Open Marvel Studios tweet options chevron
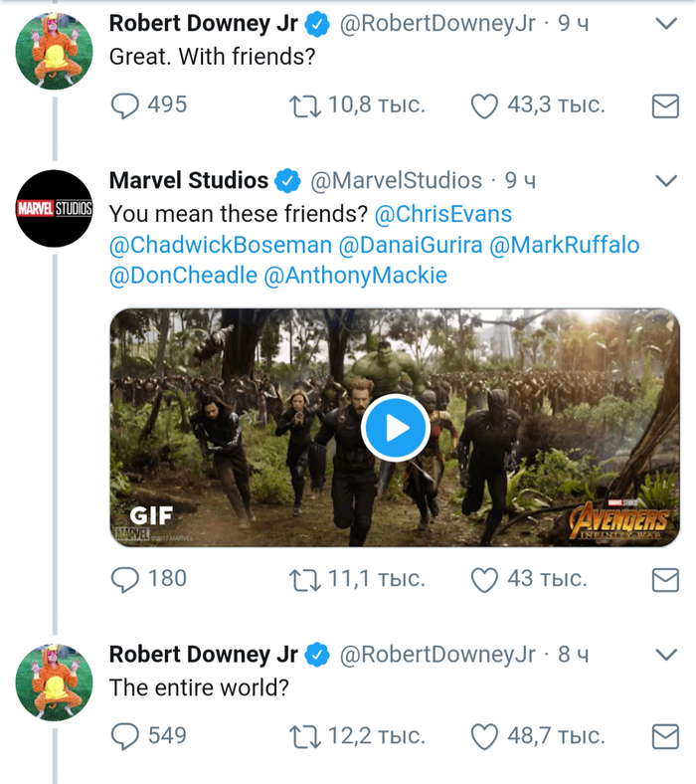The image size is (696, 784). 666,181
